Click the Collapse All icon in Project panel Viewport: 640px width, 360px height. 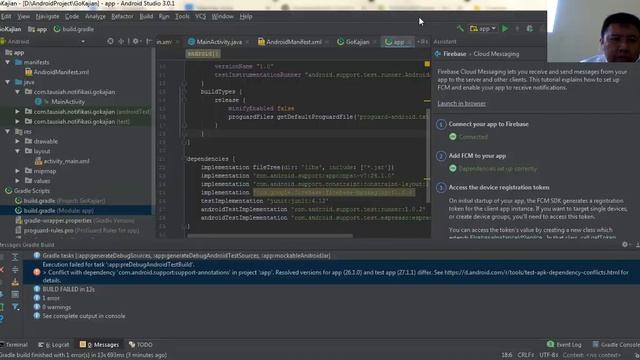[x=121, y=41]
